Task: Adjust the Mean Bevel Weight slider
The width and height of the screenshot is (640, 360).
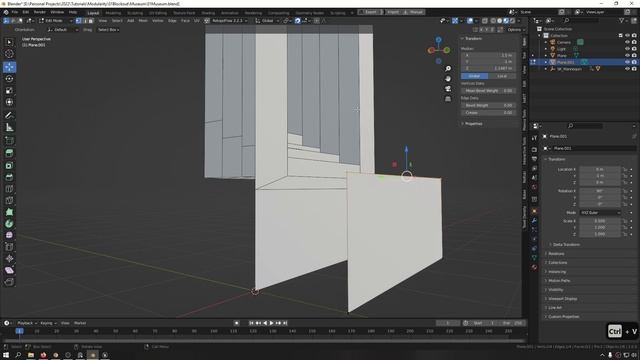Action: pyautogui.click(x=489, y=91)
